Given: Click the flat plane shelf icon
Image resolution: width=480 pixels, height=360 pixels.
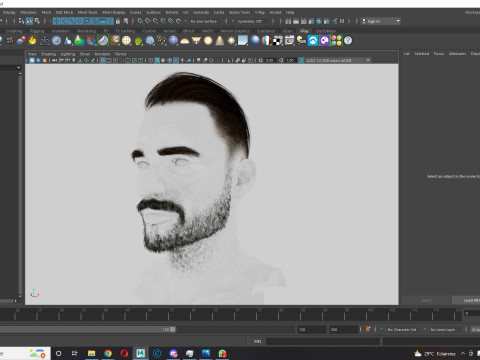Looking at the screenshot, I should pyautogui.click(x=243, y=41).
